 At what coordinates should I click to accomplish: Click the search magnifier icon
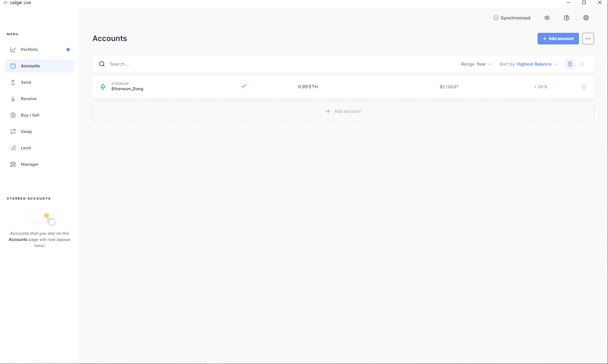102,64
